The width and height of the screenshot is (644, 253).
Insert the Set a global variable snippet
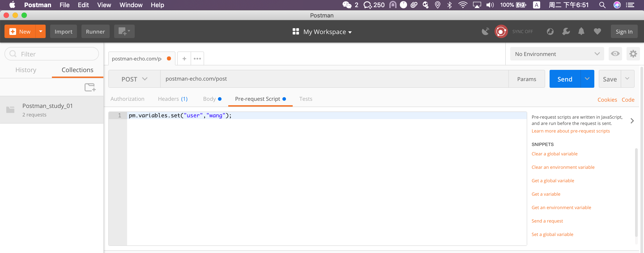pos(552,234)
